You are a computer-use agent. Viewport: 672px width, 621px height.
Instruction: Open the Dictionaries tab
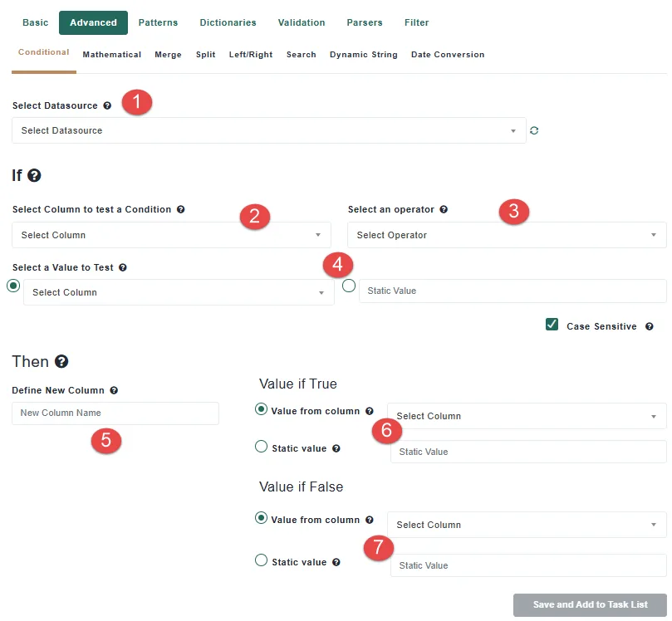(228, 22)
